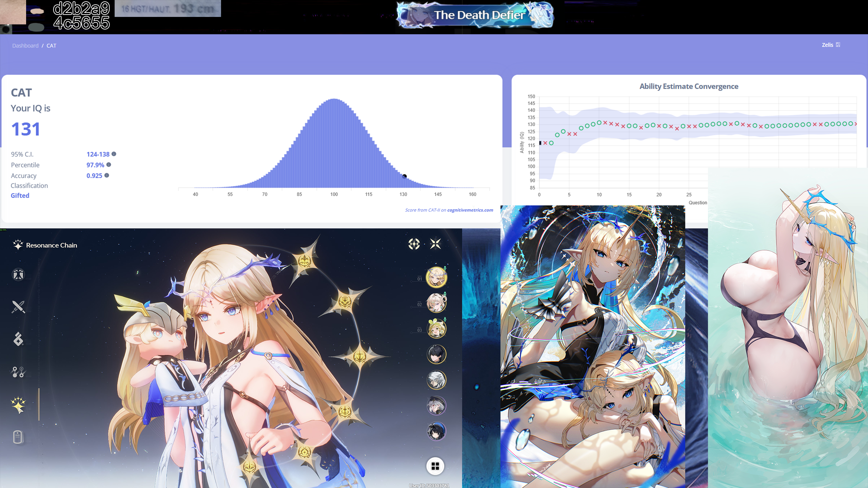Open the character overview sidebar icon
This screenshot has width=868, height=488.
pyautogui.click(x=18, y=274)
